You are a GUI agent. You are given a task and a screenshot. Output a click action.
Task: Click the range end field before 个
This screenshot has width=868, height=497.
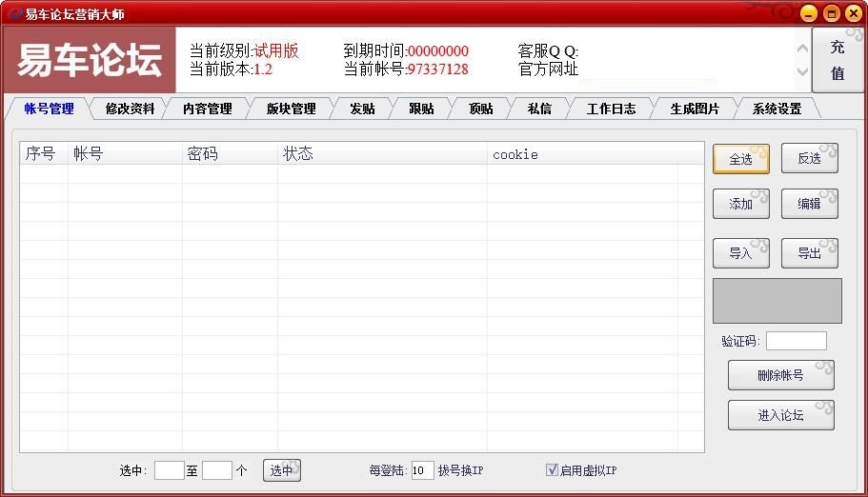pyautogui.click(x=216, y=470)
